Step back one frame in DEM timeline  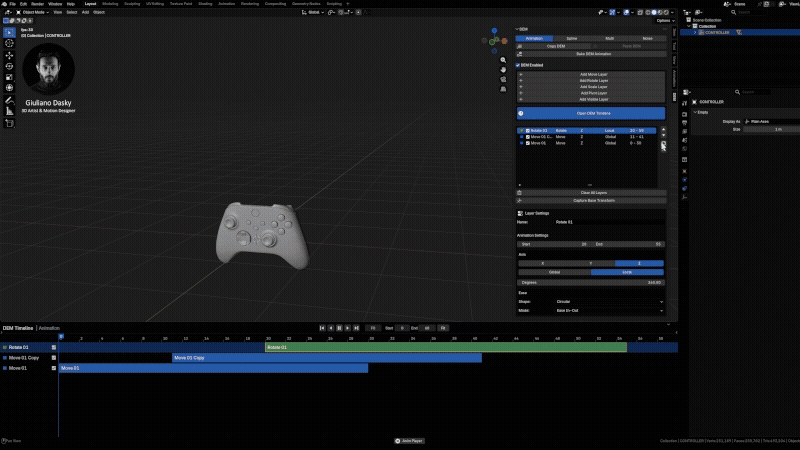coord(331,328)
